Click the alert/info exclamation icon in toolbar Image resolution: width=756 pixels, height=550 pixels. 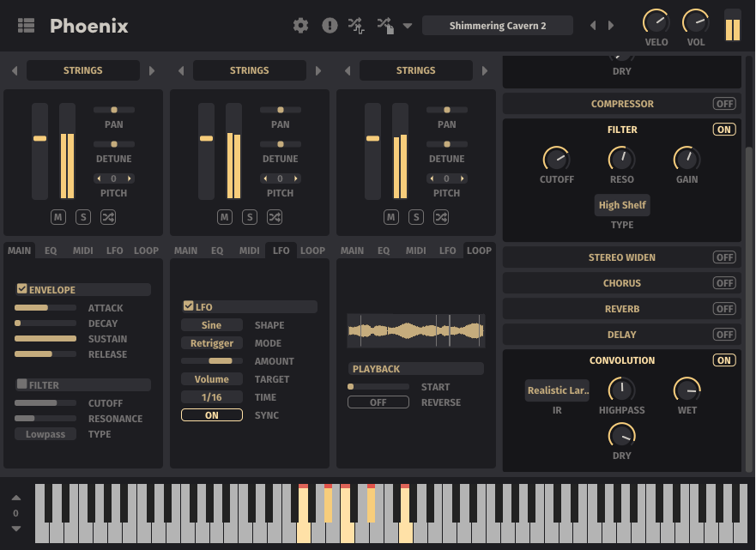[330, 25]
